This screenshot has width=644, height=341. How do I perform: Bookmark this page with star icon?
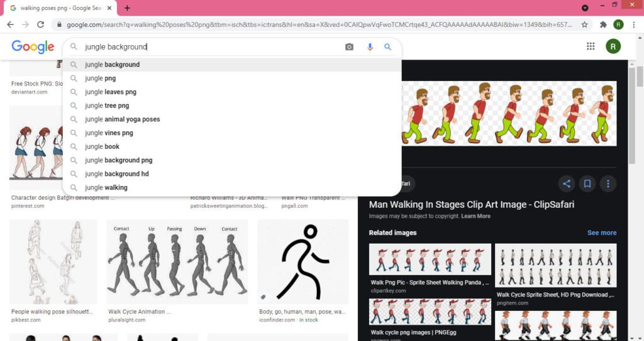[x=584, y=24]
